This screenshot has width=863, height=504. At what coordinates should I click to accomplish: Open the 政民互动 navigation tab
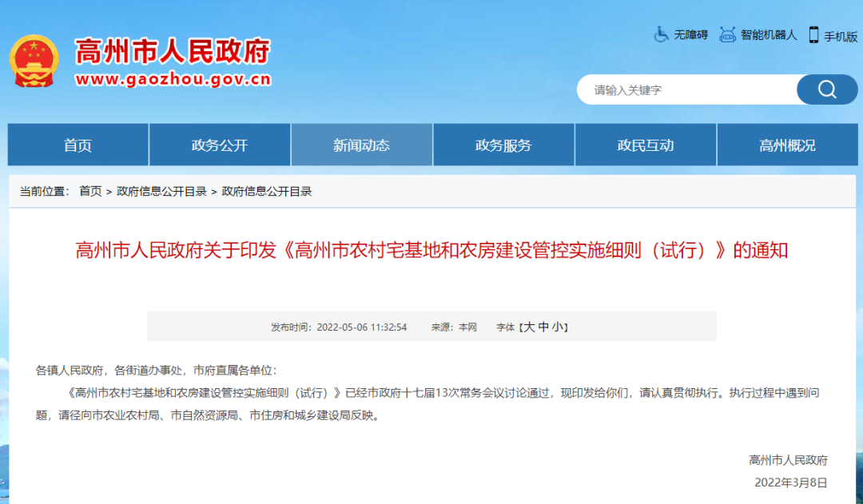coord(646,145)
